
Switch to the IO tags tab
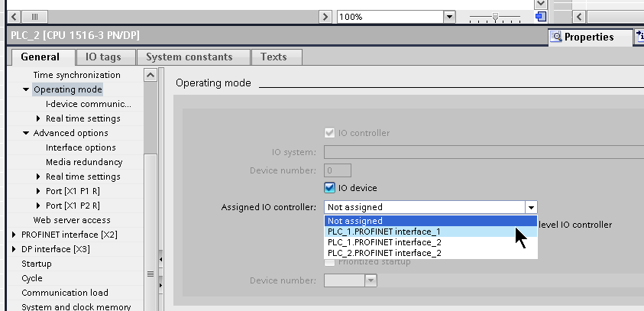(x=103, y=57)
